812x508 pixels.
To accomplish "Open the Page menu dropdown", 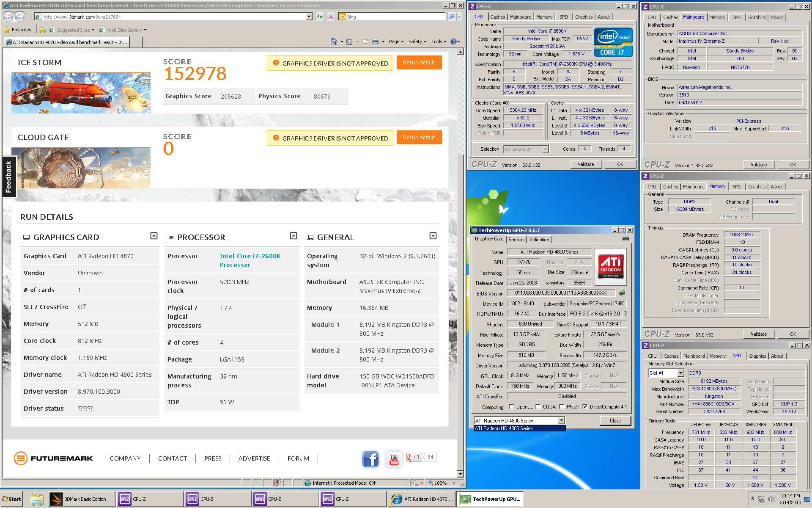I will 396,41.
